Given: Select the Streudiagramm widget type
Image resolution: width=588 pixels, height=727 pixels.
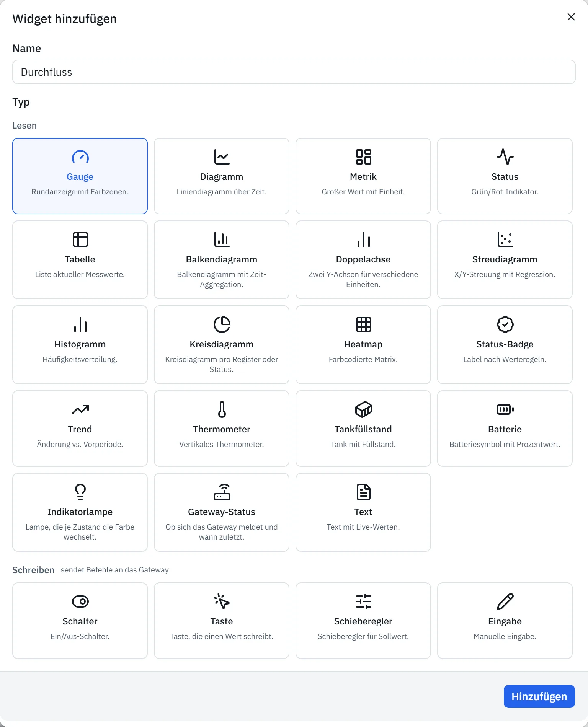Looking at the screenshot, I should point(505,260).
